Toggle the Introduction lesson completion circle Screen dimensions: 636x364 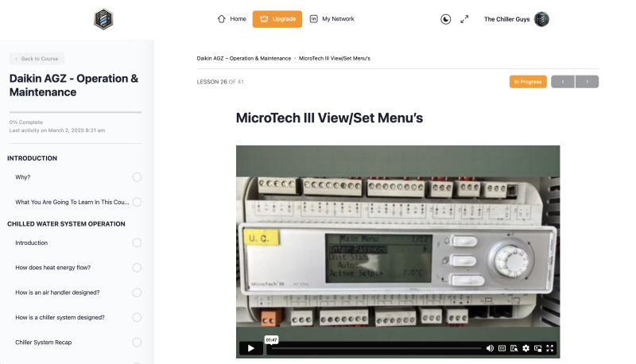click(137, 243)
